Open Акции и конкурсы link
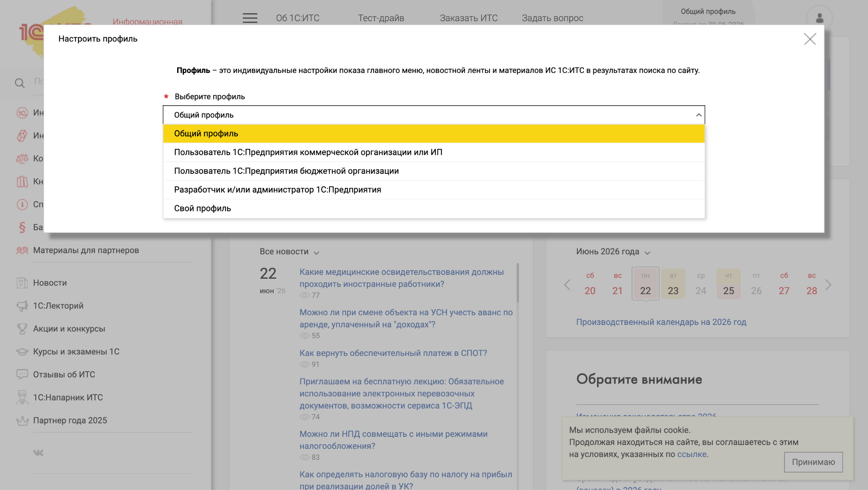The height and width of the screenshot is (490, 868). point(69,329)
